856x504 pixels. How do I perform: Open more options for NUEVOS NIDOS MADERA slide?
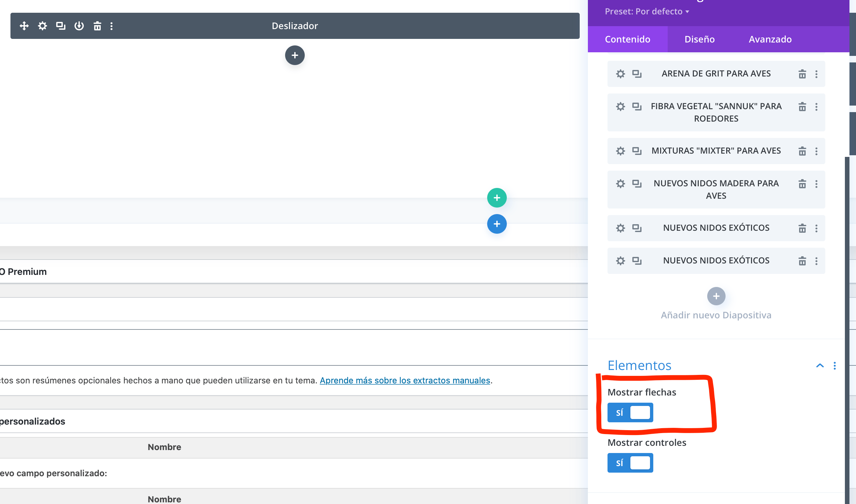click(x=816, y=184)
